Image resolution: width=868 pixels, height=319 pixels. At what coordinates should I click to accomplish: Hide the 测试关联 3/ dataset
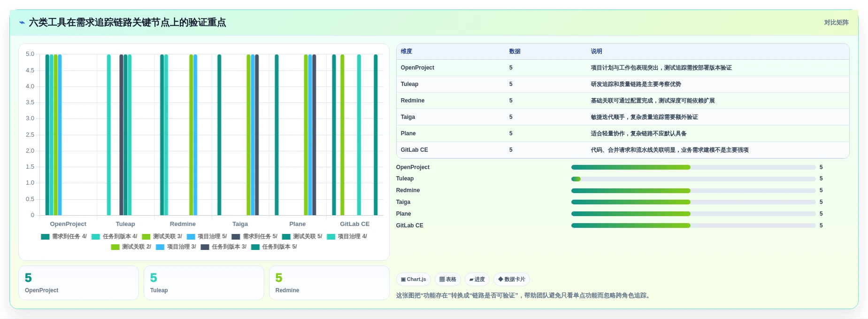pyautogui.click(x=162, y=237)
